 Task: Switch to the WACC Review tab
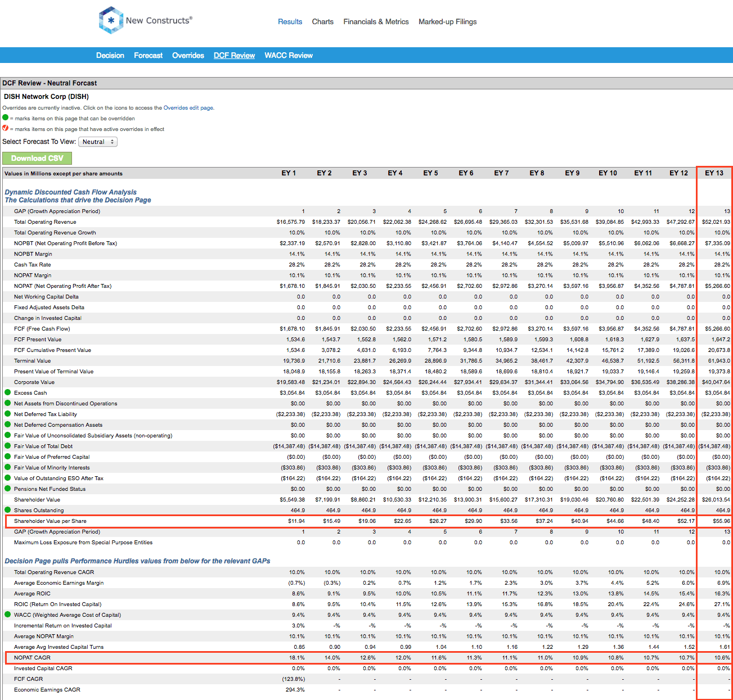pyautogui.click(x=289, y=55)
